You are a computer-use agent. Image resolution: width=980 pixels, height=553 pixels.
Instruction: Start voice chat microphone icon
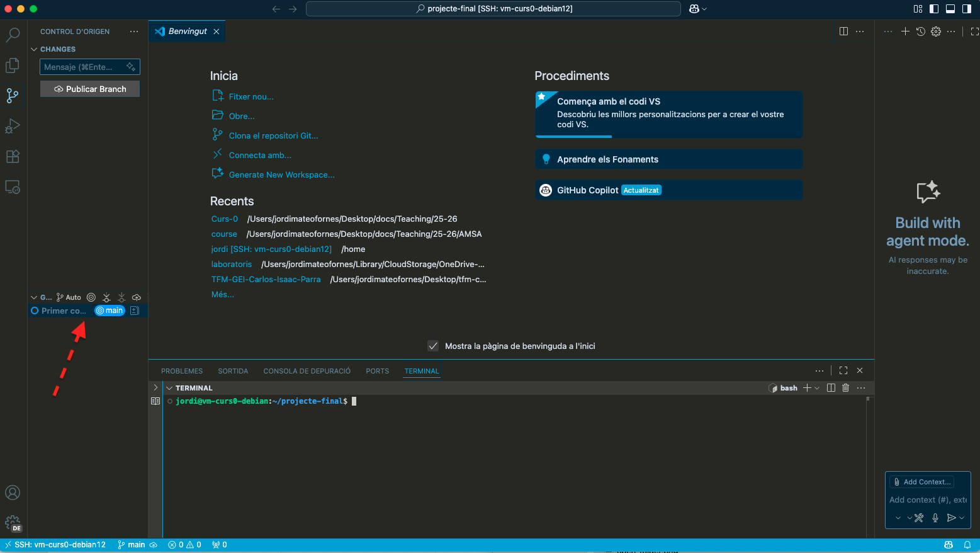(x=935, y=518)
